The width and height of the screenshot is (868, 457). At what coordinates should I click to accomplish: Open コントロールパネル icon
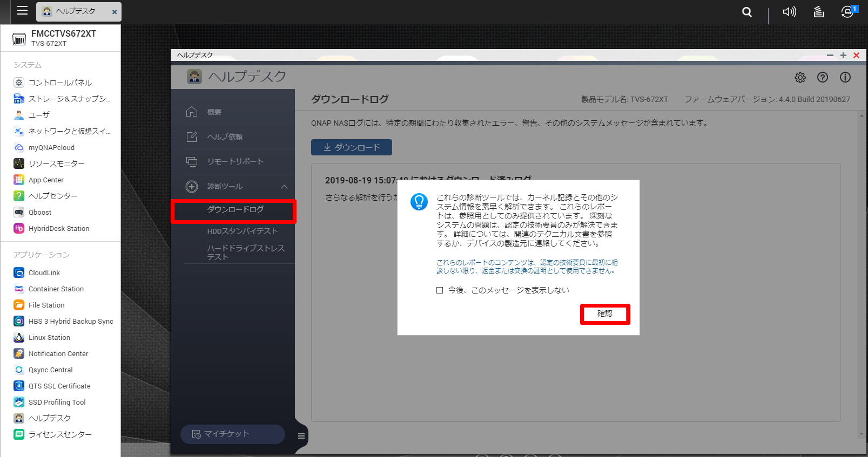point(19,83)
